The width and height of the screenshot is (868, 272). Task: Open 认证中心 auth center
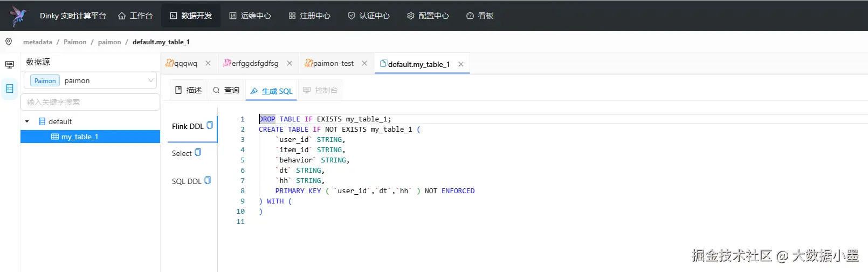click(369, 16)
